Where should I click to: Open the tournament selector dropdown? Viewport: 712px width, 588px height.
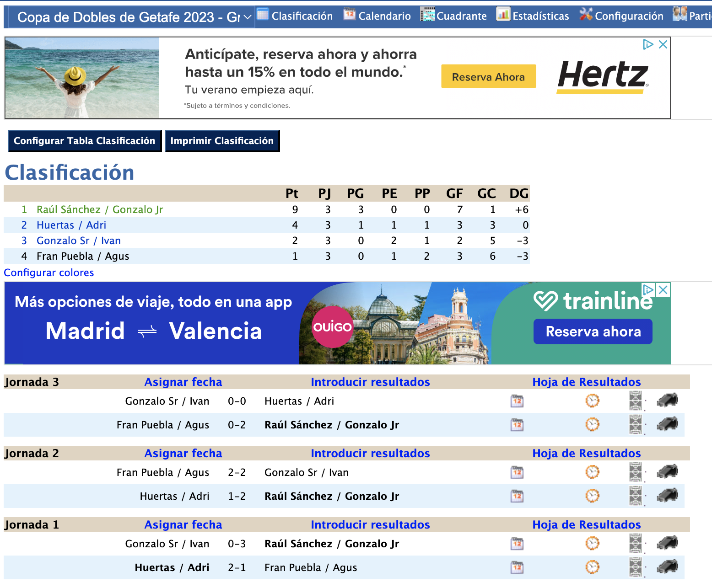pyautogui.click(x=131, y=17)
